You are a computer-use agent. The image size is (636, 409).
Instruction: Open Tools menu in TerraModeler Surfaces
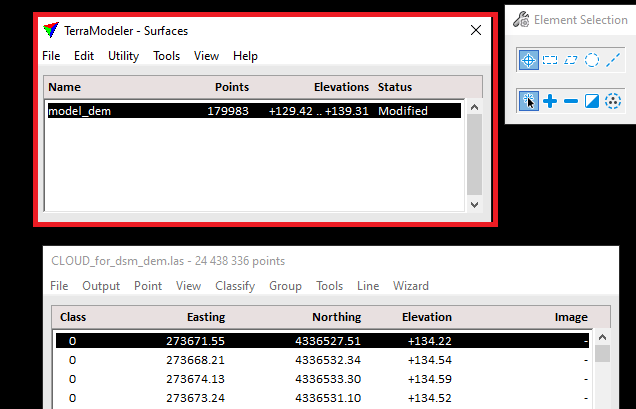click(x=166, y=56)
